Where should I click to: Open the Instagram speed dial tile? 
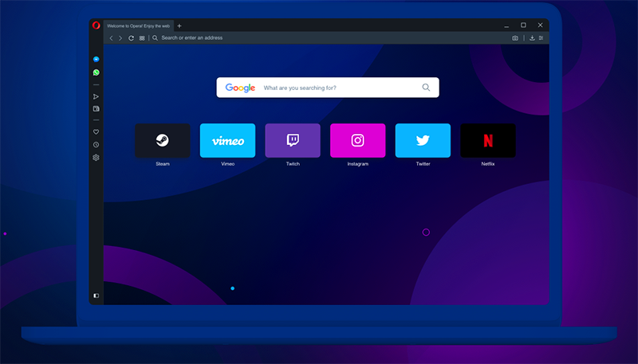pyautogui.click(x=357, y=140)
